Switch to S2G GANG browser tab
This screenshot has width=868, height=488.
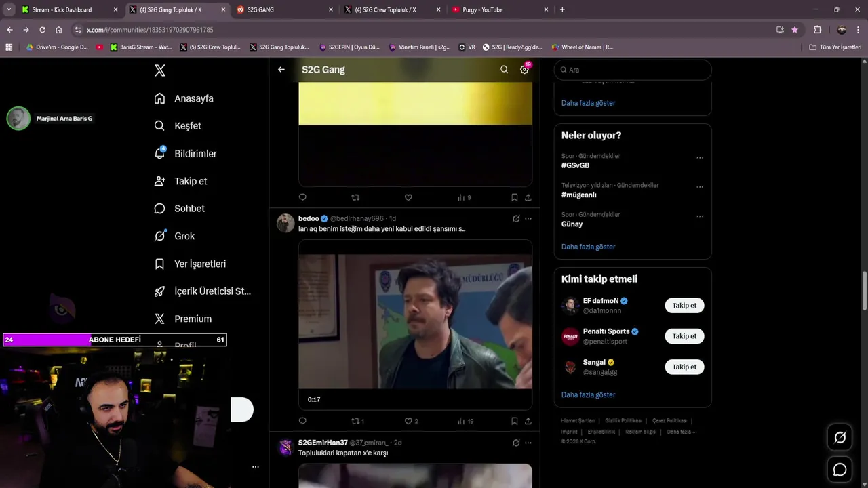[x=285, y=9]
